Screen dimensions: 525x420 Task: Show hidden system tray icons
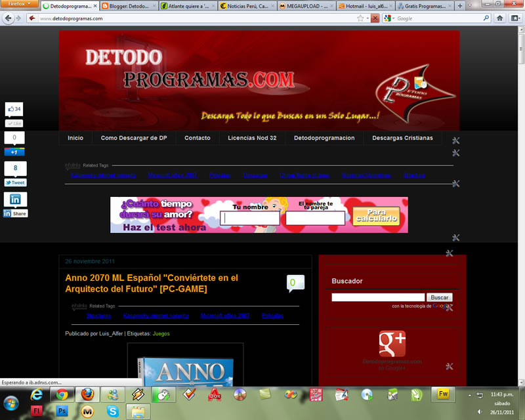(470, 396)
